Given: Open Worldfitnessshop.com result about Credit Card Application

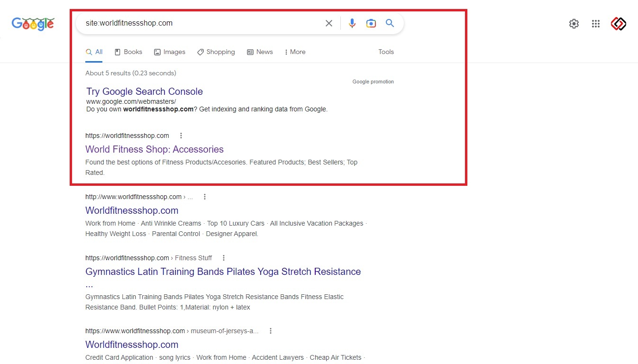Looking at the screenshot, I should [x=132, y=345].
